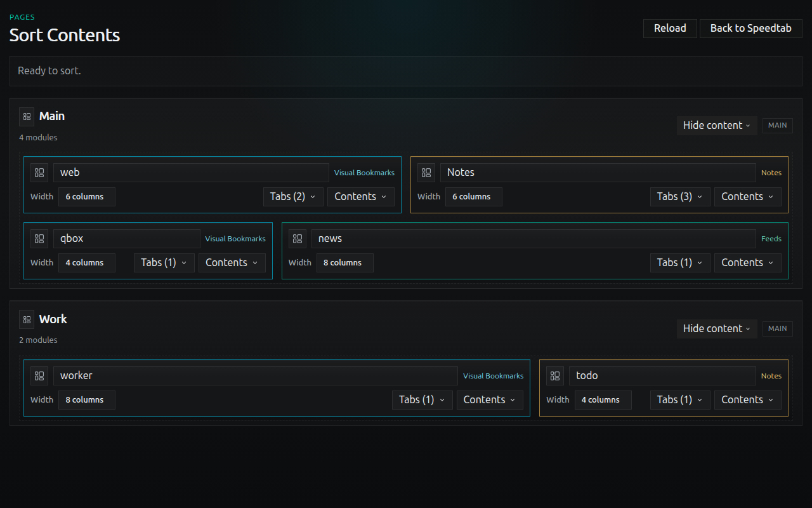
Task: Expand Contents dropdown of todo module
Action: (x=748, y=400)
